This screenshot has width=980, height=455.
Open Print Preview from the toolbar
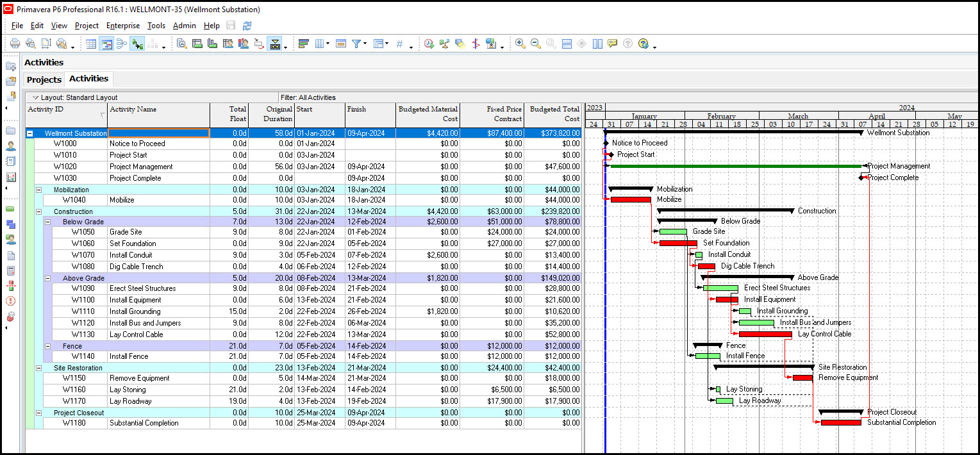coord(30,44)
